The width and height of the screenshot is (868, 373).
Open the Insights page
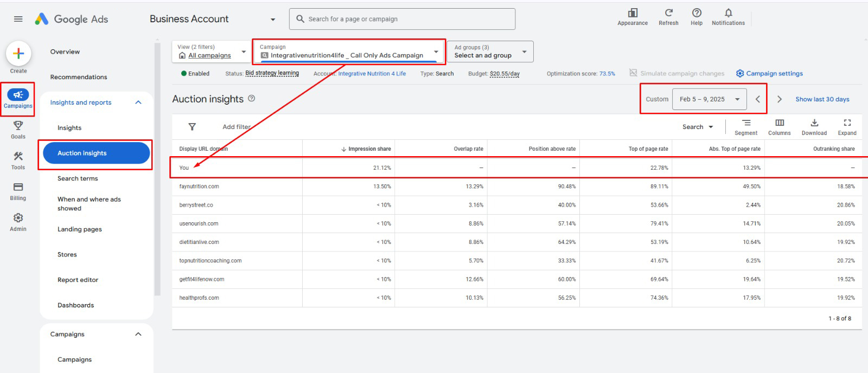coord(69,128)
